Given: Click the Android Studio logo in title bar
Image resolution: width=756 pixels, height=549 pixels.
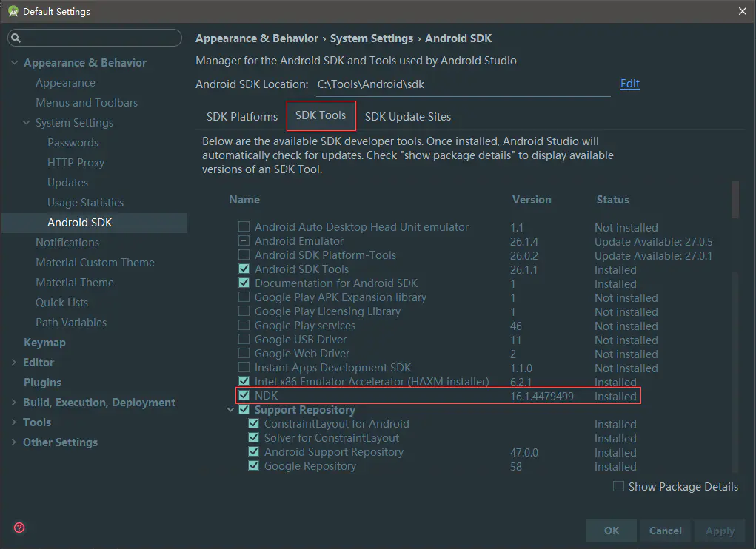Looking at the screenshot, I should [x=13, y=11].
